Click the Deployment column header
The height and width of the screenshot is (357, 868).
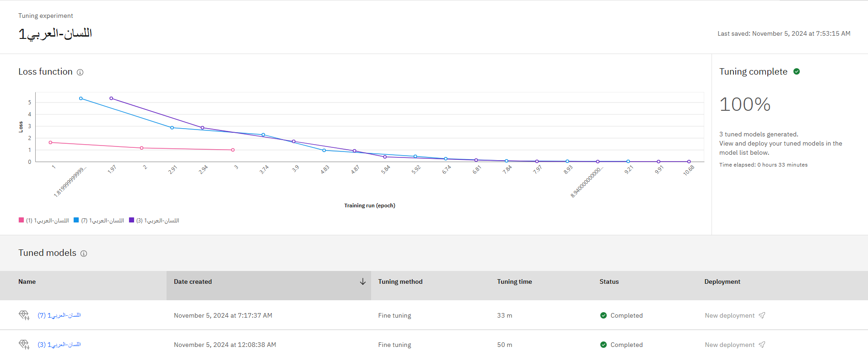pyautogui.click(x=722, y=281)
